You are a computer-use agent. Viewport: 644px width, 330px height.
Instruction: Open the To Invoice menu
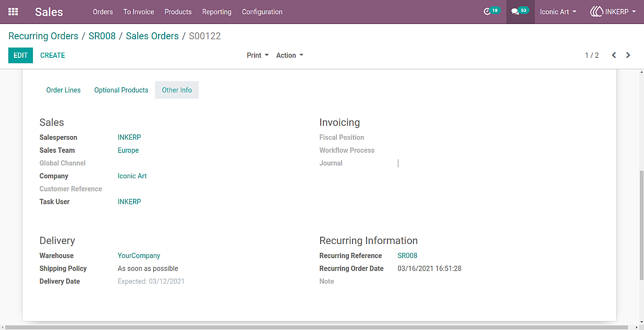click(139, 11)
